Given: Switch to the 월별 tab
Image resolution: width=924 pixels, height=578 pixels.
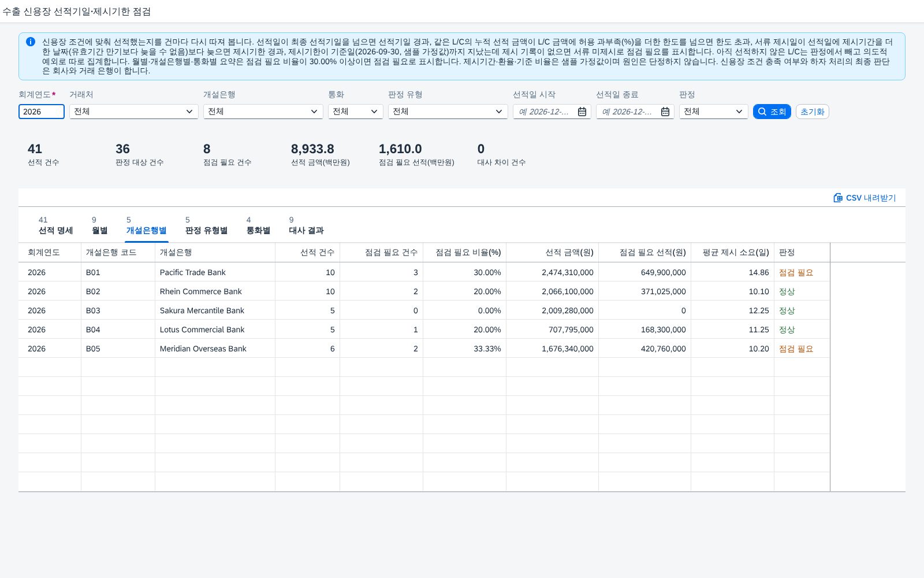Looking at the screenshot, I should [x=99, y=225].
